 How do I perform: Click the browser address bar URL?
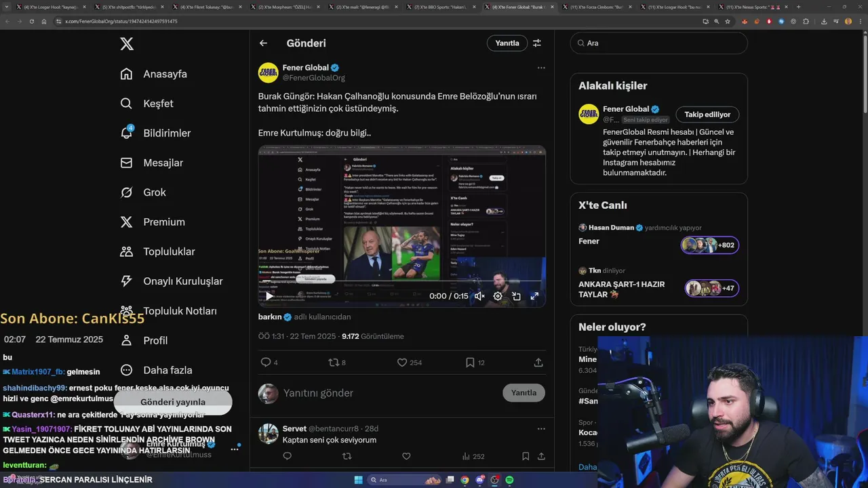pyautogui.click(x=121, y=21)
